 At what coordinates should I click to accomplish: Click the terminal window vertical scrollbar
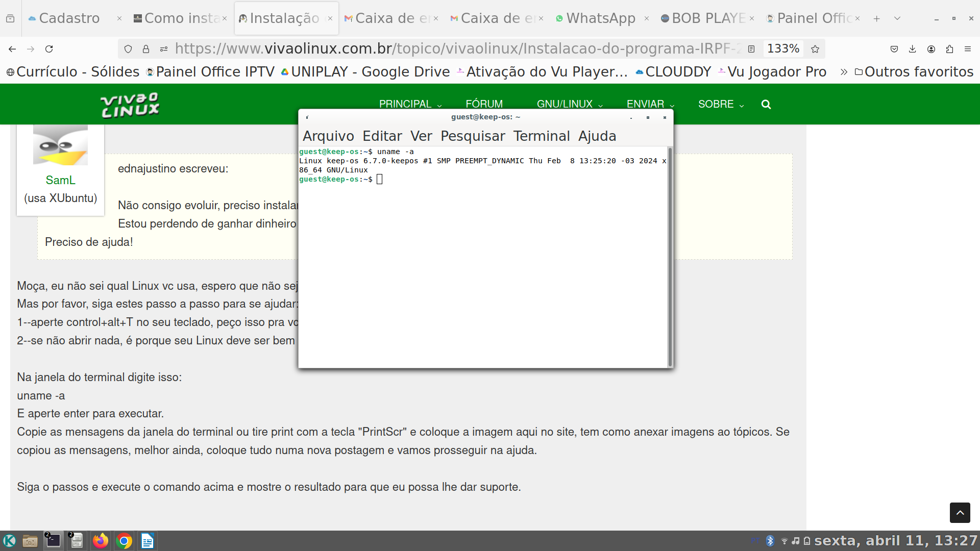click(670, 255)
